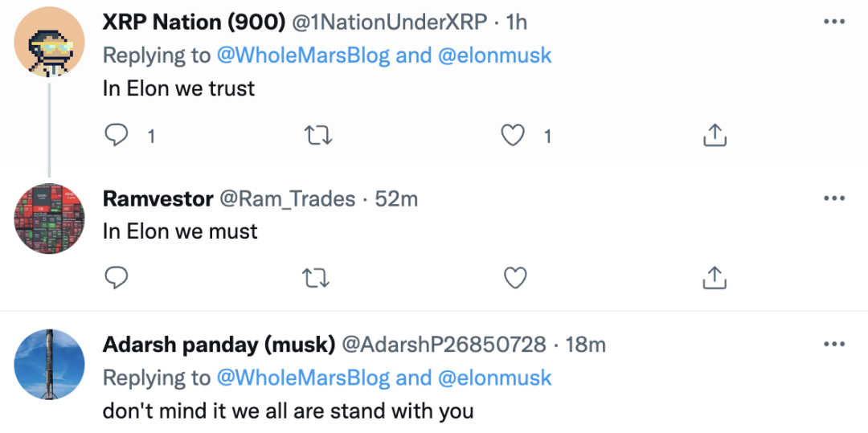Click the @elonmusk link in Adarsh's reply
Screen dimensions: 868x433
click(495, 378)
